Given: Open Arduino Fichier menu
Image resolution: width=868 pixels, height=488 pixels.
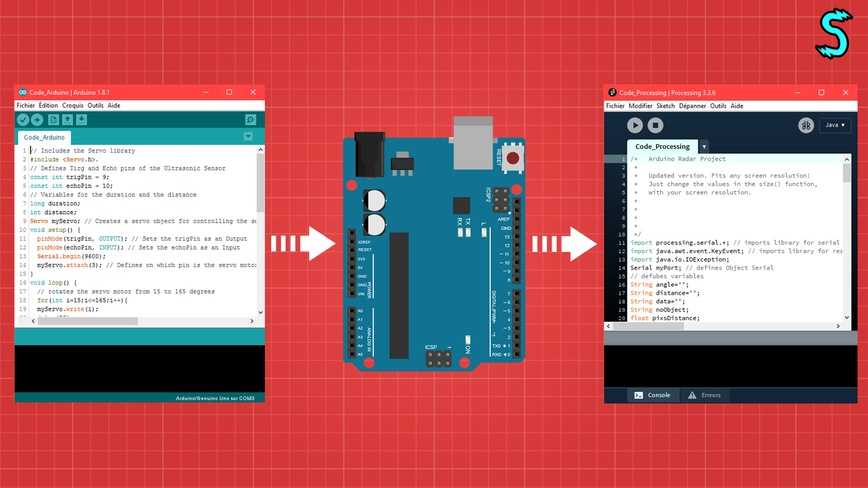Looking at the screenshot, I should pyautogui.click(x=26, y=105).
